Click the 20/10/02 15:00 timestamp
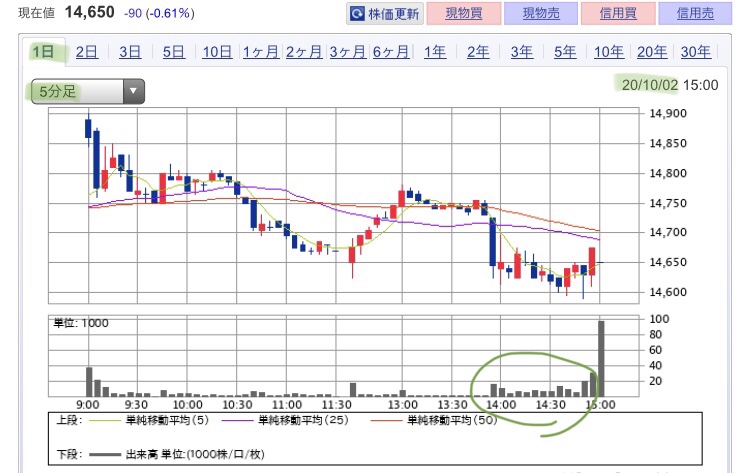 (x=670, y=85)
